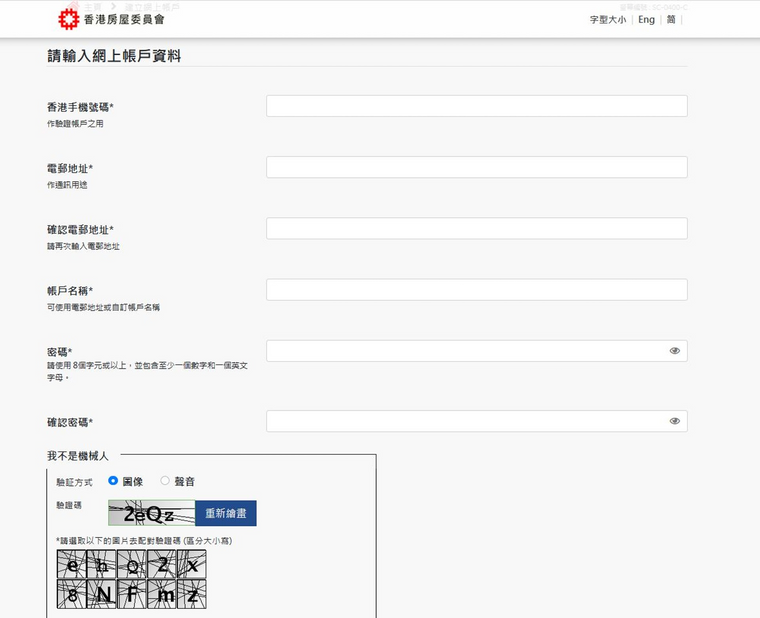Image resolution: width=760 pixels, height=618 pixels.
Task: Show password in 密碼 field via eye icon
Action: tap(674, 351)
